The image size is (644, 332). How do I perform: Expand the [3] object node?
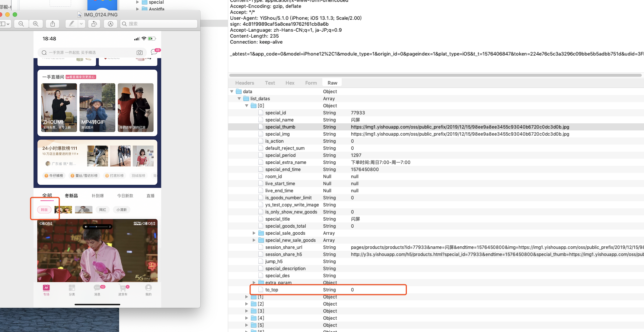point(246,311)
